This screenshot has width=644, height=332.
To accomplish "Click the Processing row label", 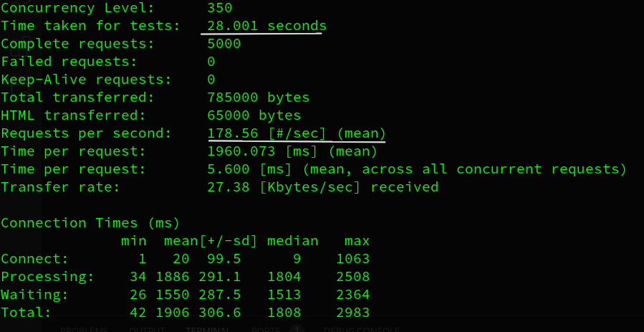I will (x=47, y=277).
